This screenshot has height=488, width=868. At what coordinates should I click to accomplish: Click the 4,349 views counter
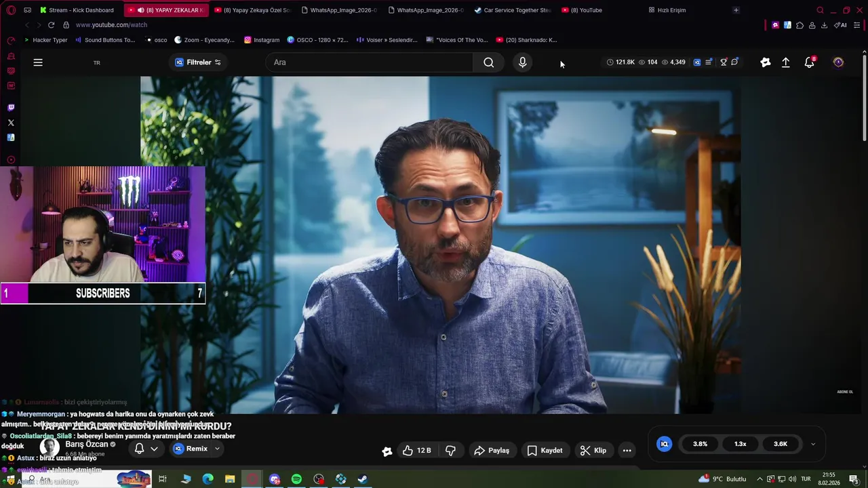pyautogui.click(x=673, y=62)
